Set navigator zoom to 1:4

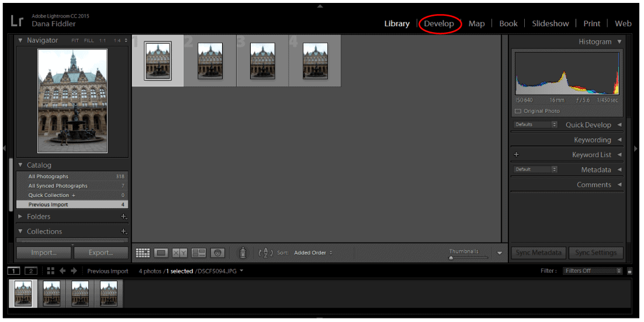(117, 41)
